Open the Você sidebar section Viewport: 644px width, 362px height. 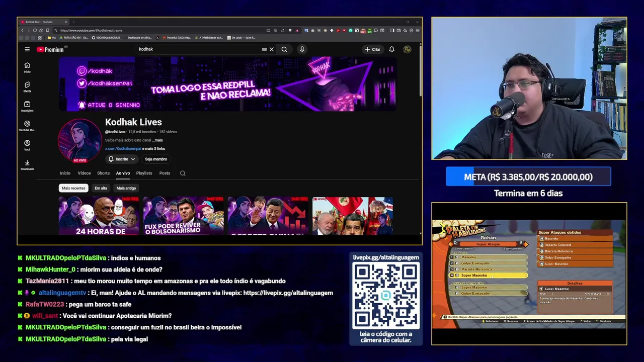tap(27, 145)
